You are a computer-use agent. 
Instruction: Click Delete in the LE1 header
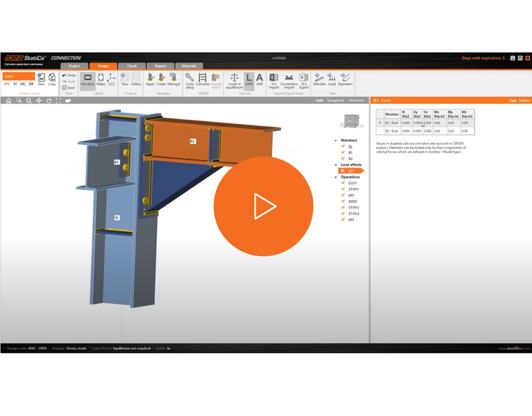click(524, 101)
